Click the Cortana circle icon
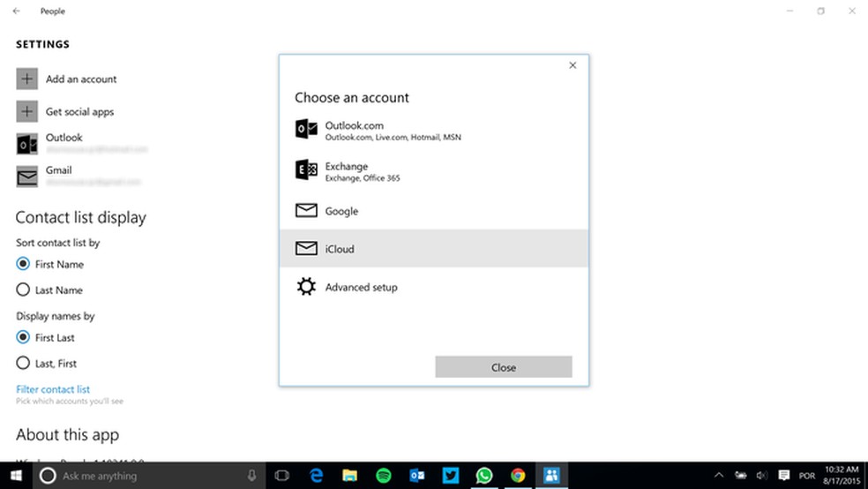 point(48,476)
